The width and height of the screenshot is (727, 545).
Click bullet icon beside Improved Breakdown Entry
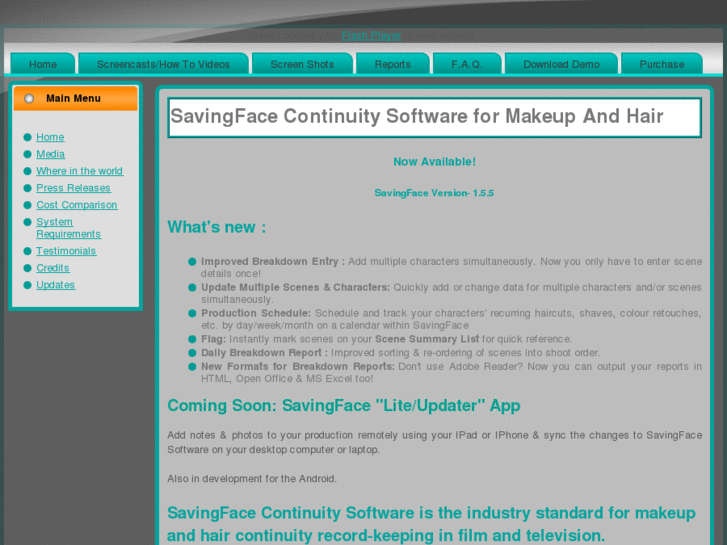coord(192,262)
